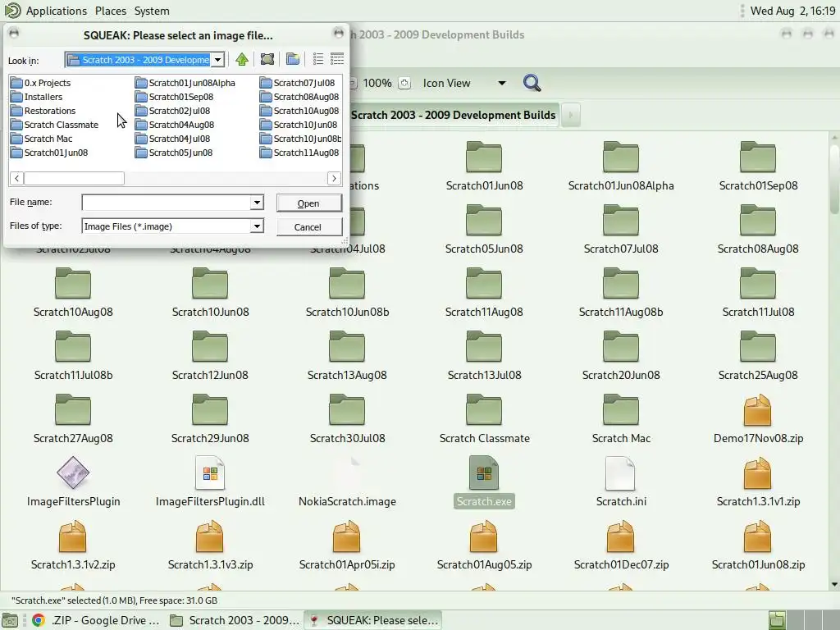The image size is (840, 630).
Task: Select the Scratch01Apr05i.zip archive
Action: (347, 546)
